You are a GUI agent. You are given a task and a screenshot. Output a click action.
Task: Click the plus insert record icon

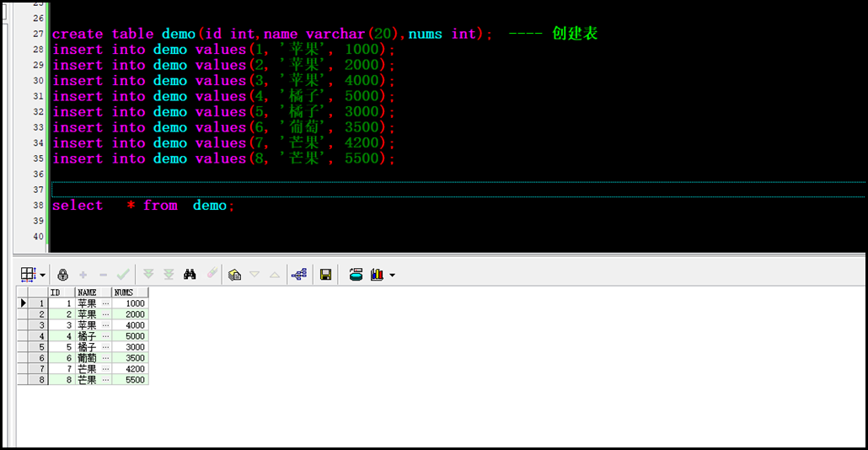click(83, 275)
